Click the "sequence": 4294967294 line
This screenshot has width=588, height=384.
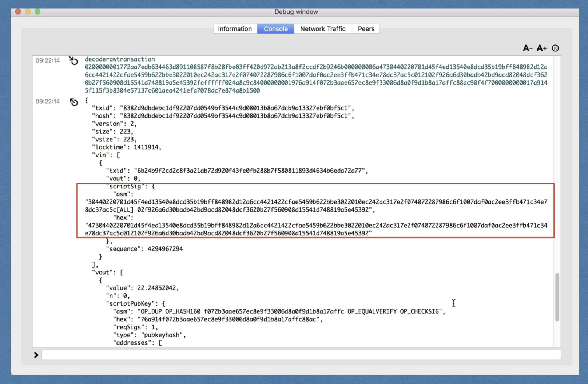(144, 249)
